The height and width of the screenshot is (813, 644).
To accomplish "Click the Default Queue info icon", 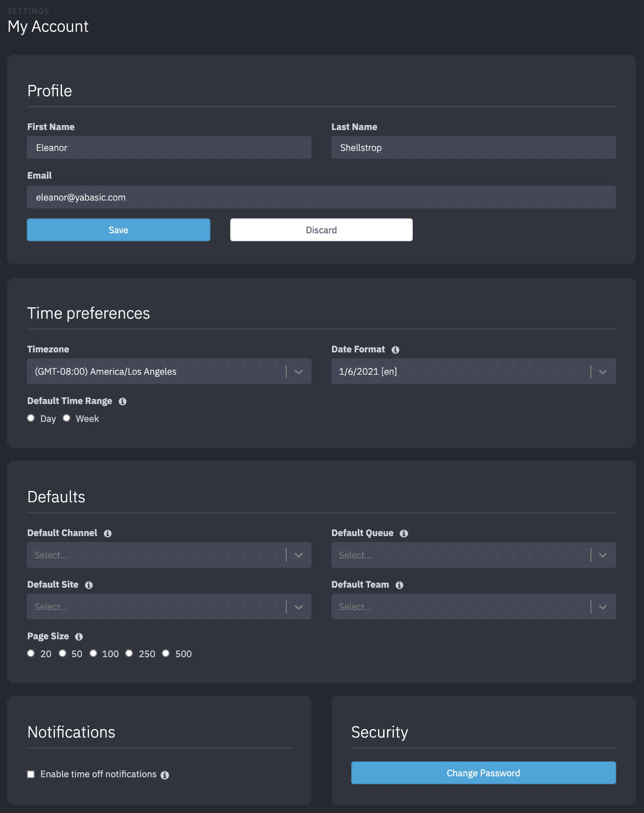I will (x=404, y=534).
